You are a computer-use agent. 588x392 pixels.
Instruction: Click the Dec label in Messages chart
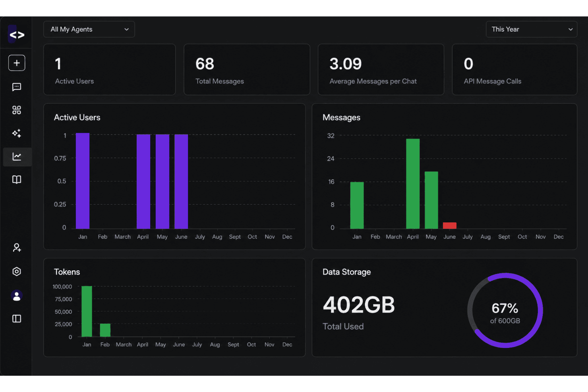559,237
